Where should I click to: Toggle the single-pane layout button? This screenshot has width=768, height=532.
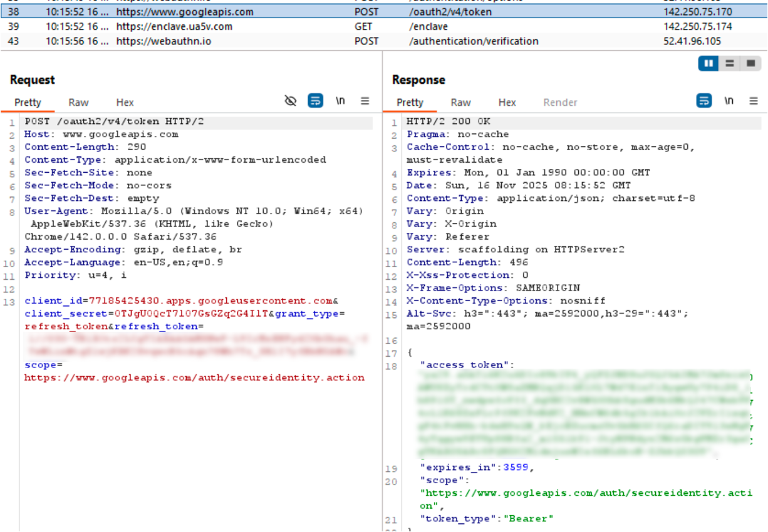pyautogui.click(x=751, y=63)
